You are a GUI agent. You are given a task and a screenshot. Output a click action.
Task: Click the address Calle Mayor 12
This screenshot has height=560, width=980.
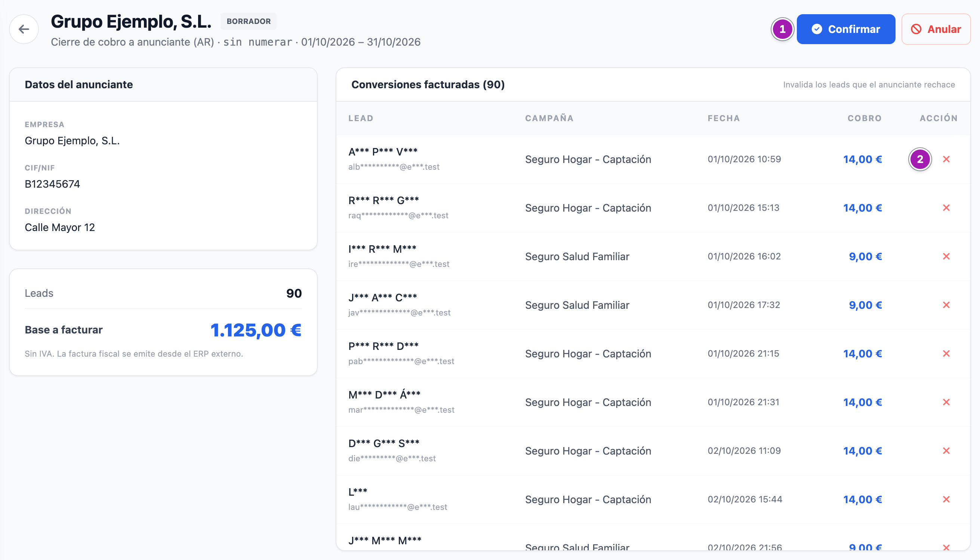coord(59,227)
